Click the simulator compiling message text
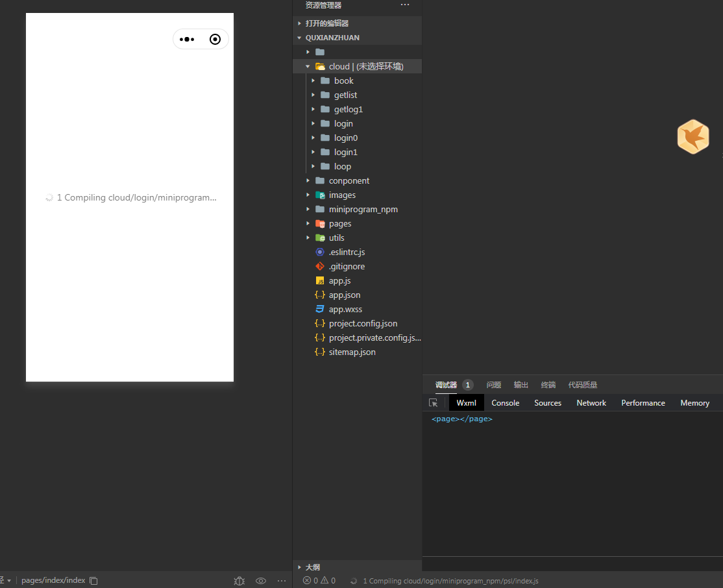 136,197
